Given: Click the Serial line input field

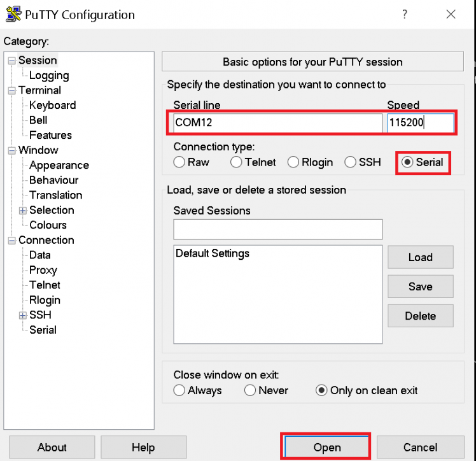Looking at the screenshot, I should (x=277, y=123).
